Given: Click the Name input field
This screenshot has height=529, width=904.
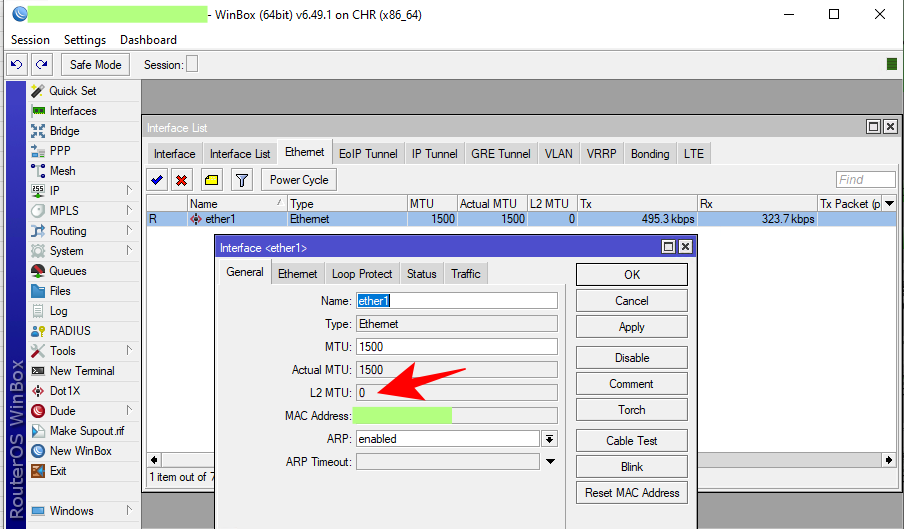Looking at the screenshot, I should coord(457,301).
